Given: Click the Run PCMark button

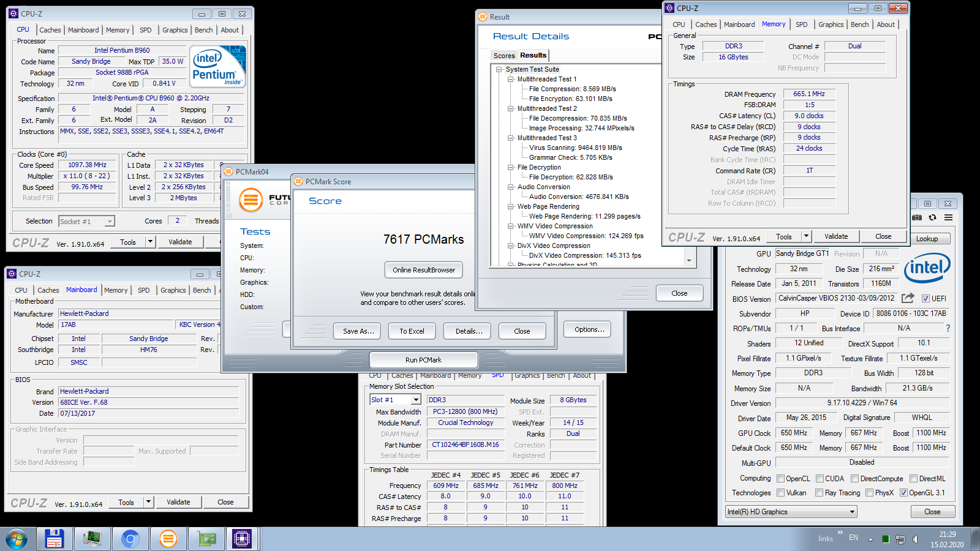Looking at the screenshot, I should (423, 360).
